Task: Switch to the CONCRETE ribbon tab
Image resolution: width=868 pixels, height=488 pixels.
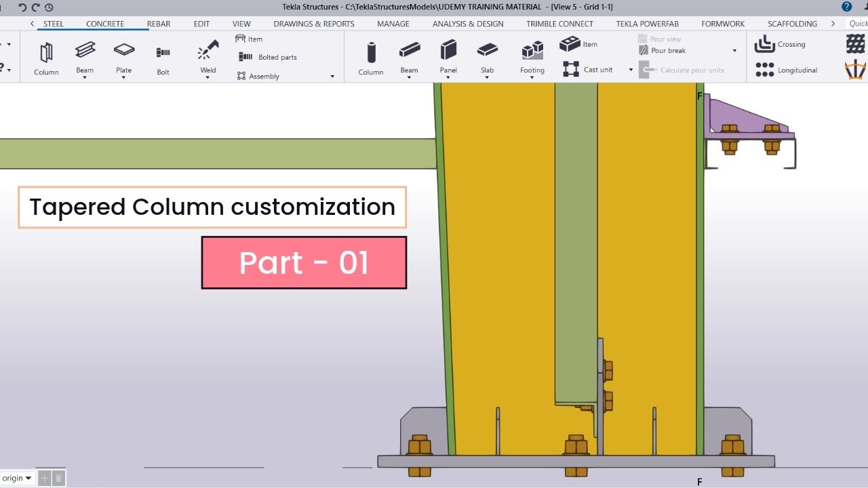Action: pos(105,24)
